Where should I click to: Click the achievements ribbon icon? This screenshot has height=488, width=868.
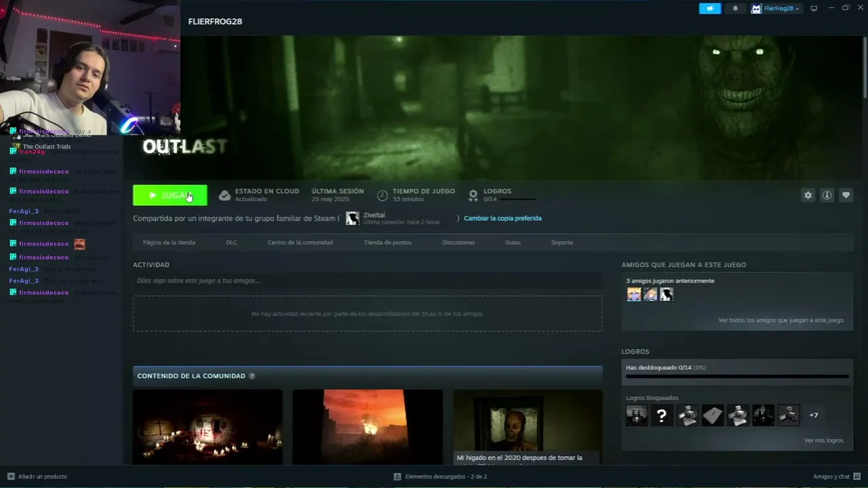(473, 195)
